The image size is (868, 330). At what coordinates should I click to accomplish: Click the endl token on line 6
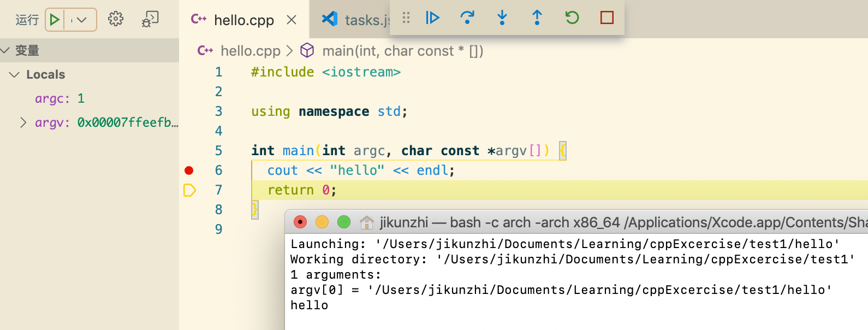(432, 170)
